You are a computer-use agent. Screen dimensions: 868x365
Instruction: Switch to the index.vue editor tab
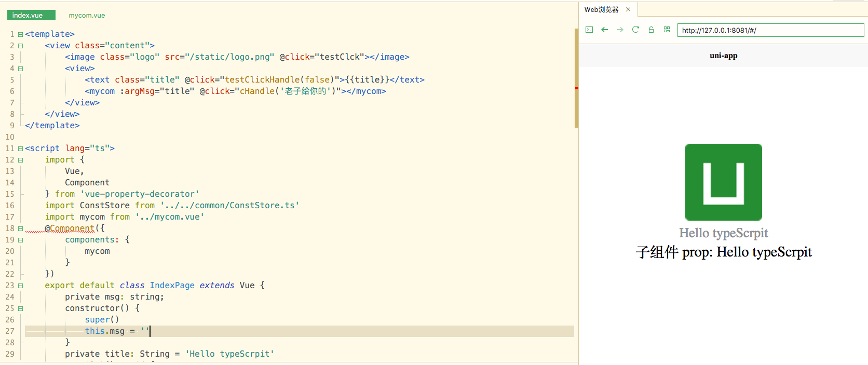31,15
